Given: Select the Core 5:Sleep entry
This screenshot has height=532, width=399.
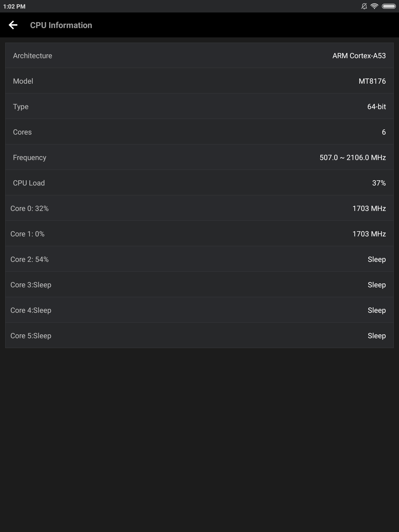Looking at the screenshot, I should [x=31, y=336].
